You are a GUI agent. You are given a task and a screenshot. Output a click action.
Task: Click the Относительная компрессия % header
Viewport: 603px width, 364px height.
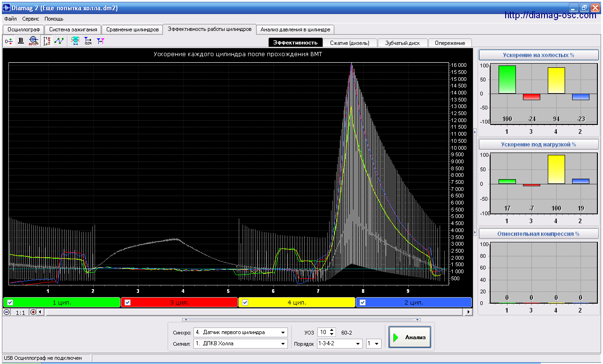[x=538, y=233]
